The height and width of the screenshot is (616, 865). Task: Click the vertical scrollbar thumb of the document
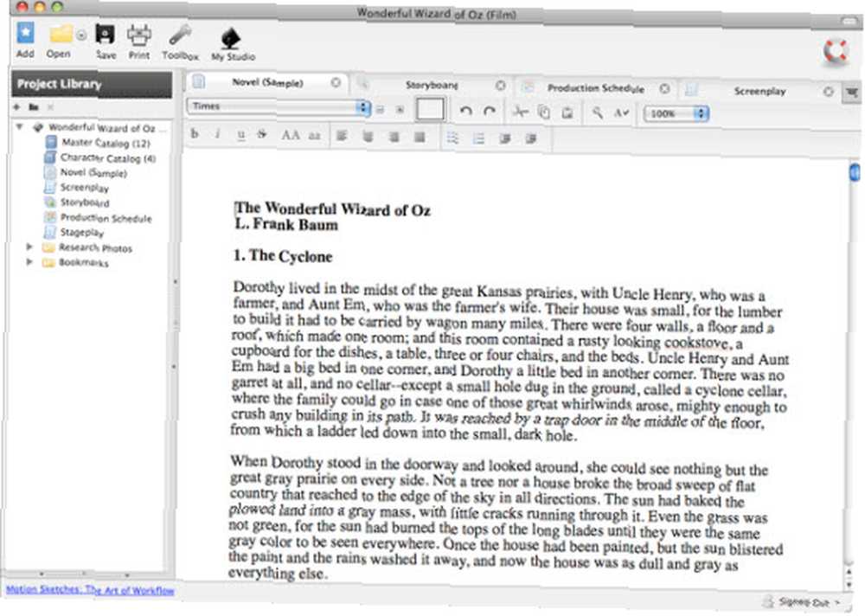tap(855, 172)
